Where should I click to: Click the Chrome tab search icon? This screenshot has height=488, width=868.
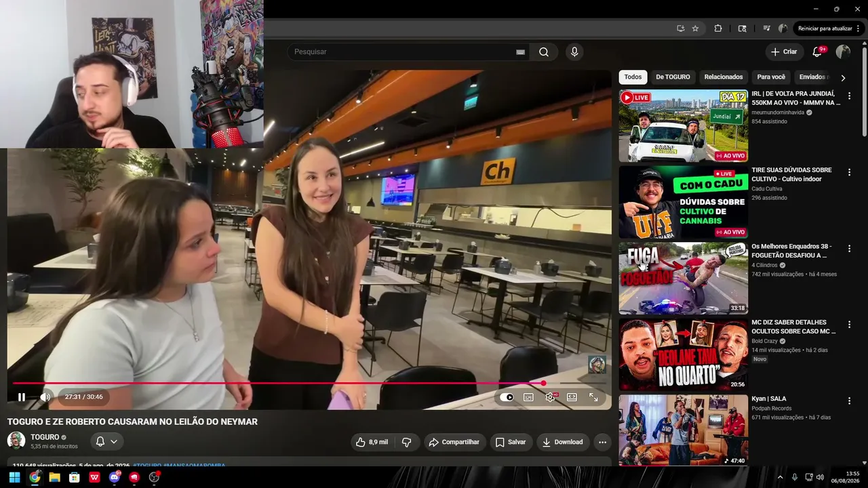tap(742, 28)
